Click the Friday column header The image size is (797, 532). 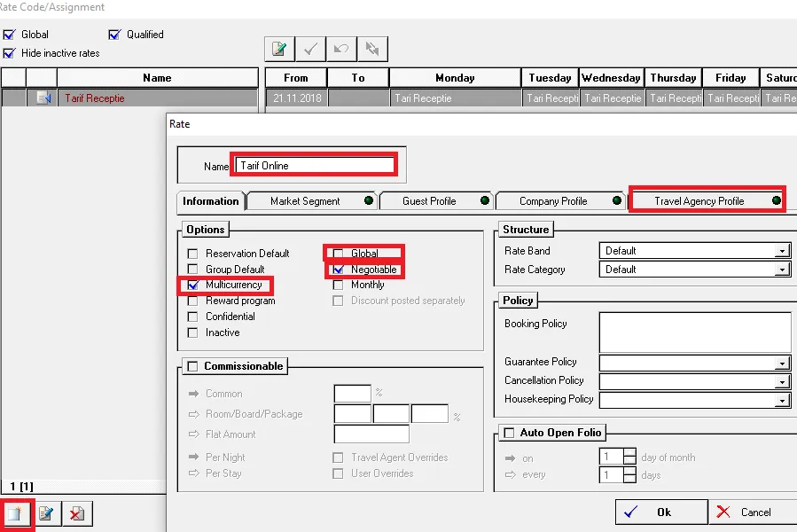click(x=731, y=78)
